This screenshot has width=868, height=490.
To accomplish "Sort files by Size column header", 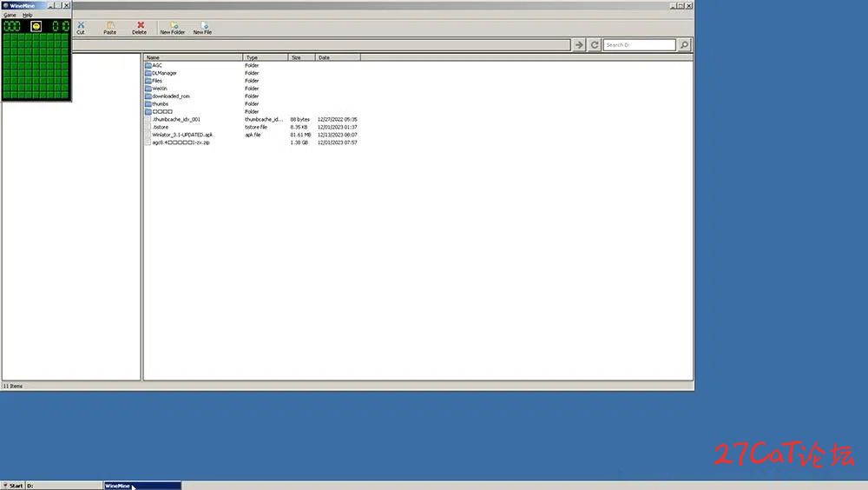I will (x=302, y=57).
